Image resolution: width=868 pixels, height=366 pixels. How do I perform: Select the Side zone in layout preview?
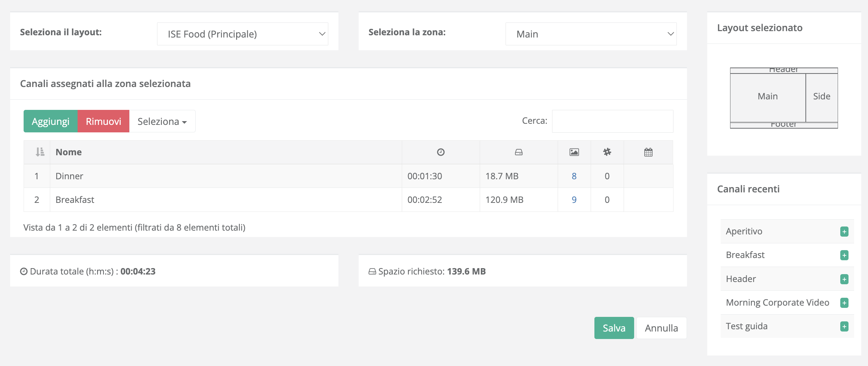(822, 97)
